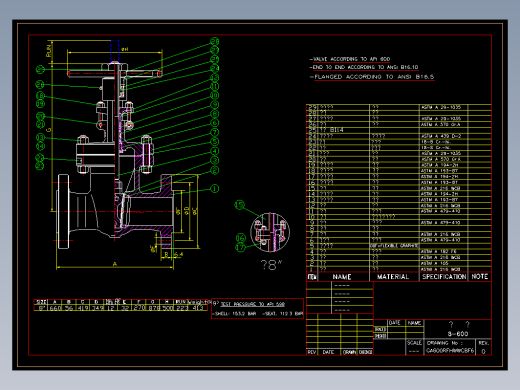Click the S-600 title text in title block
520x390 pixels.
click(458, 334)
